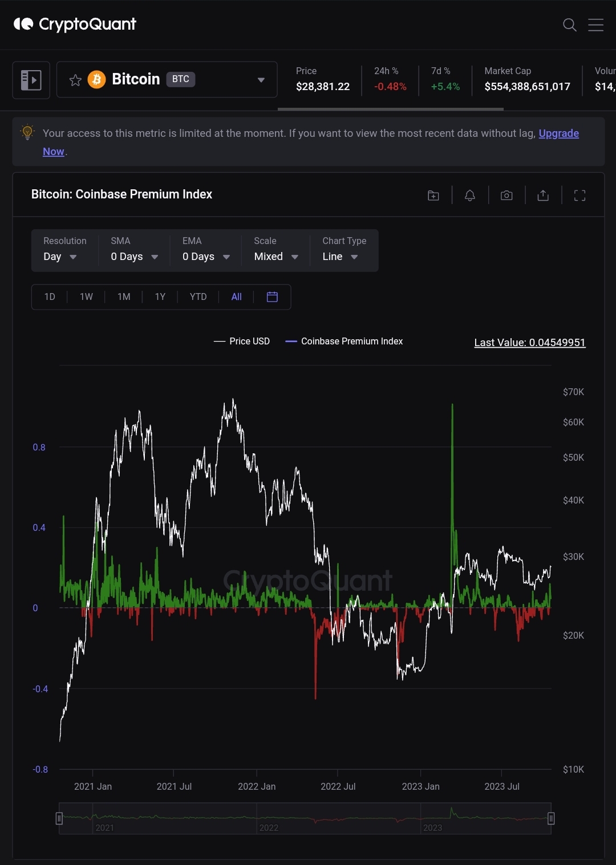Screen dimensions: 616x865
Task: Expand the Bitcoin asset selector arrow
Action: coord(261,80)
